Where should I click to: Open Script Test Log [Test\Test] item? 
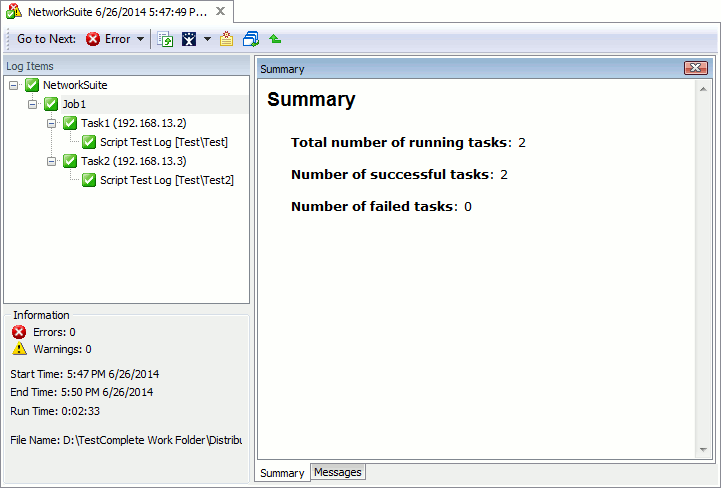point(164,143)
